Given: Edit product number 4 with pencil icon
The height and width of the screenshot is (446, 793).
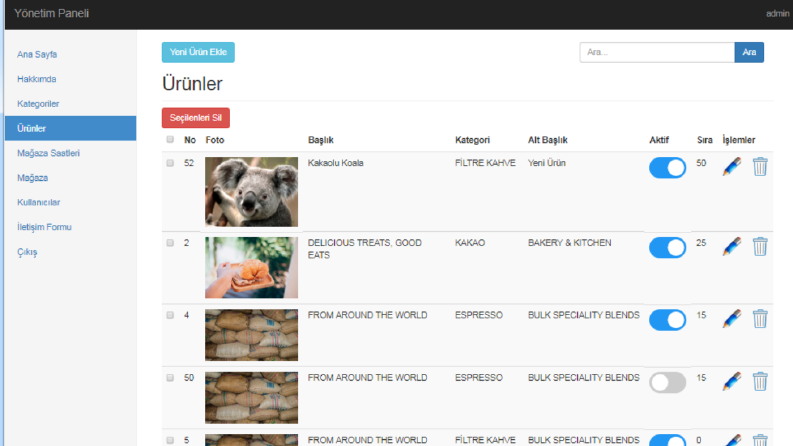Looking at the screenshot, I should pyautogui.click(x=732, y=319).
